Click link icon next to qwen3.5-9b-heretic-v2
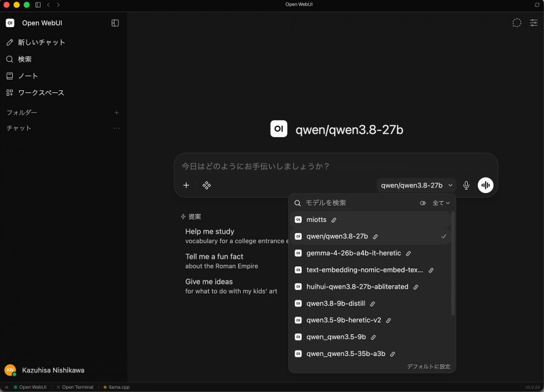The height and width of the screenshot is (392, 544). click(x=388, y=321)
